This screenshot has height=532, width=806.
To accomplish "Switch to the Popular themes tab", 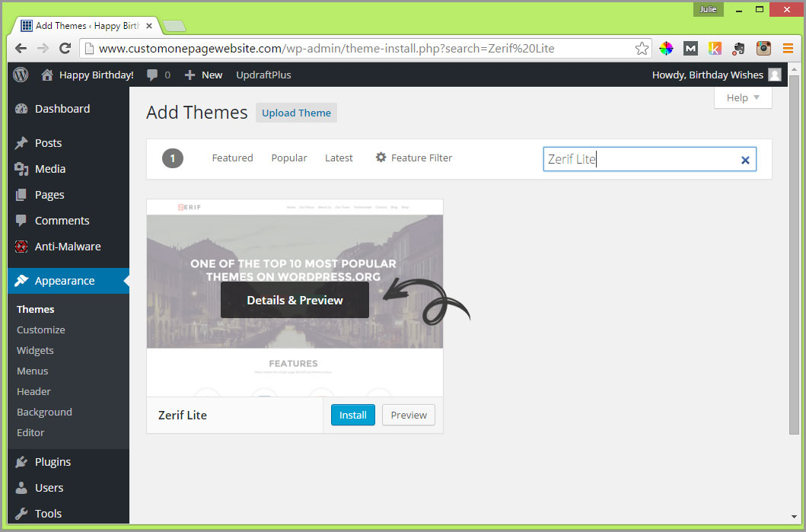I will (289, 158).
